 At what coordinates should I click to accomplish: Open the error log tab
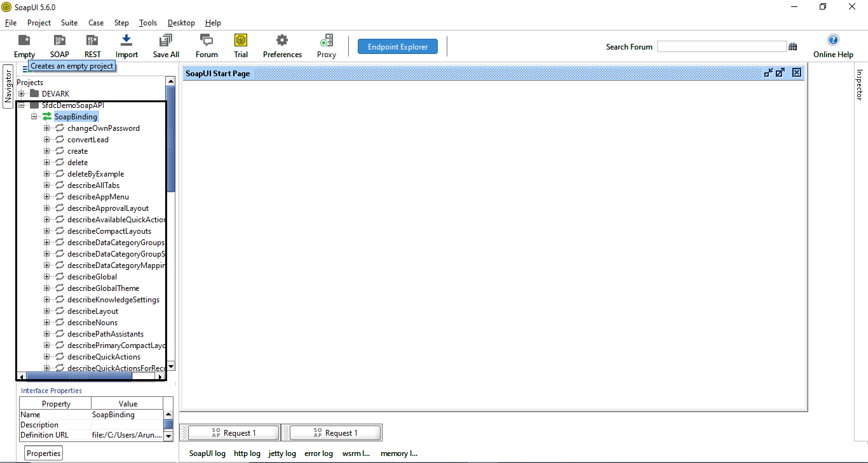click(x=318, y=453)
